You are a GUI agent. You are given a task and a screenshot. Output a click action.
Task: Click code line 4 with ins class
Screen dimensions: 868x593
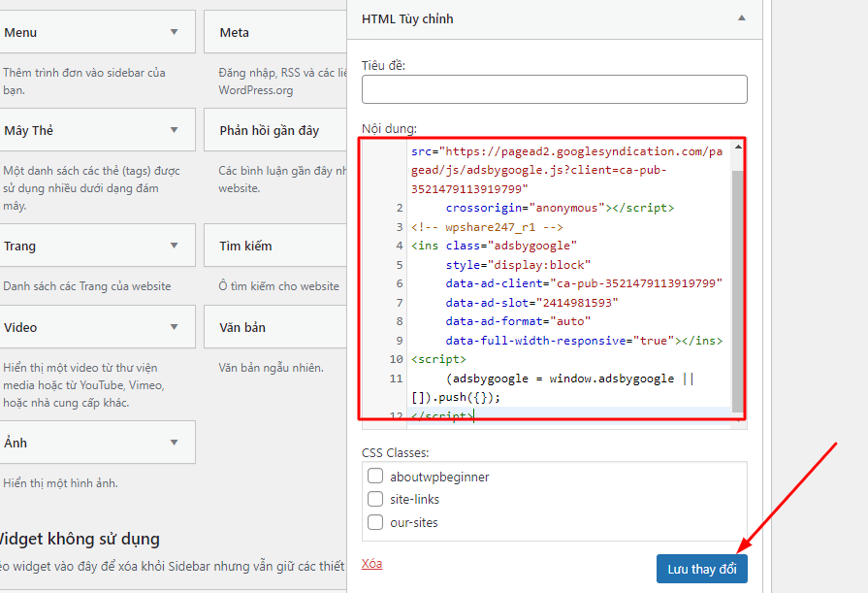(x=494, y=246)
